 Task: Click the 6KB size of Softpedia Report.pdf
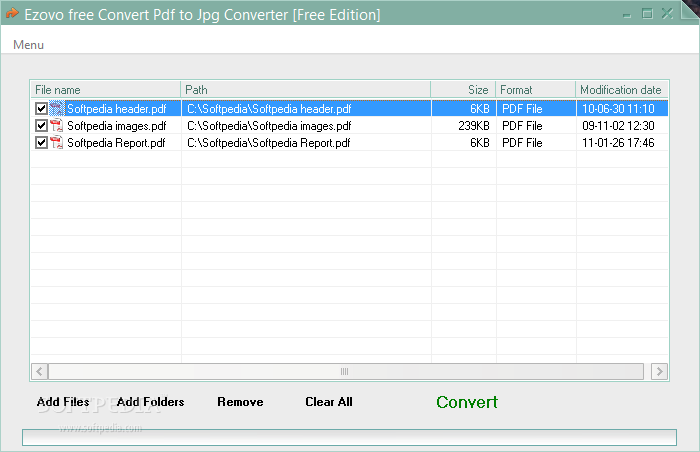479,142
